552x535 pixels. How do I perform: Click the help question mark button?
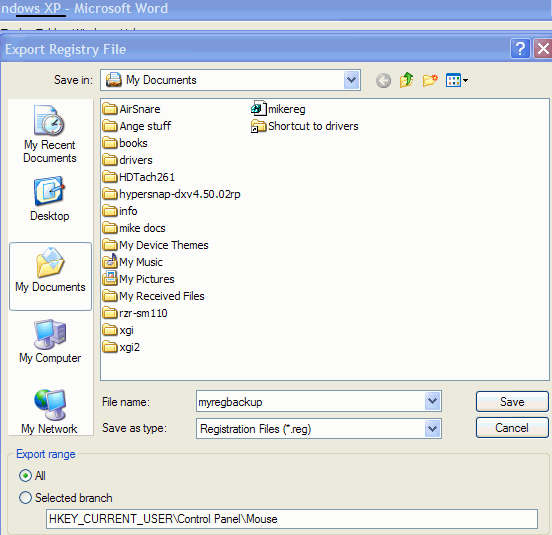tap(520, 49)
